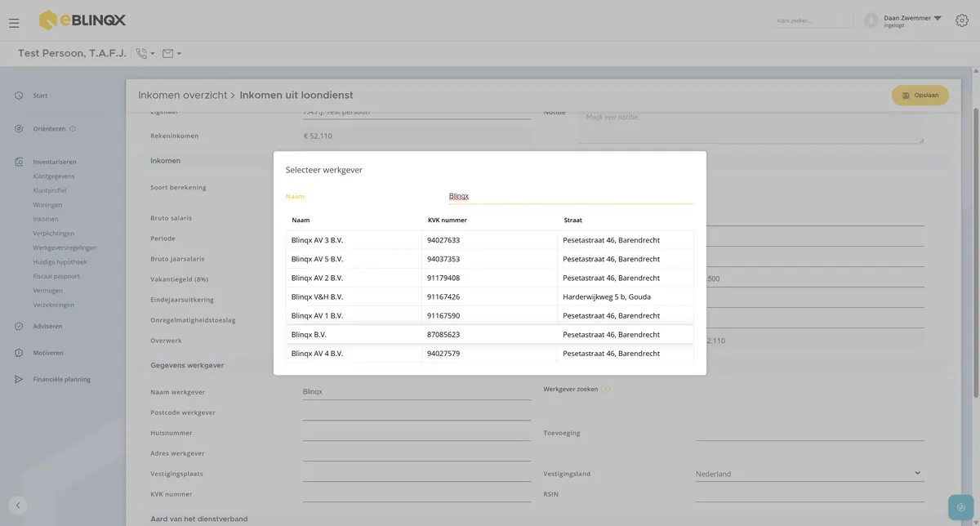Open Werkgeversregelingen in the sidebar
Screen dimensions: 980x526
click(x=65, y=247)
